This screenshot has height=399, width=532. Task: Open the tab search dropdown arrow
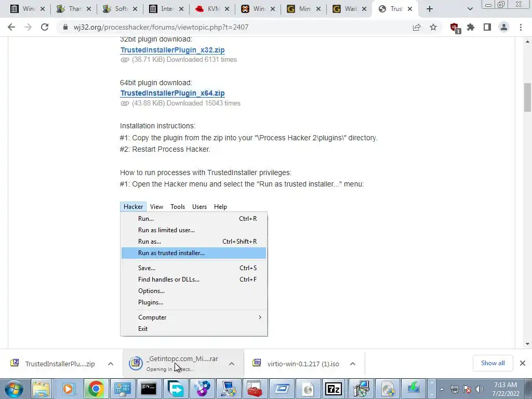[x=470, y=9]
